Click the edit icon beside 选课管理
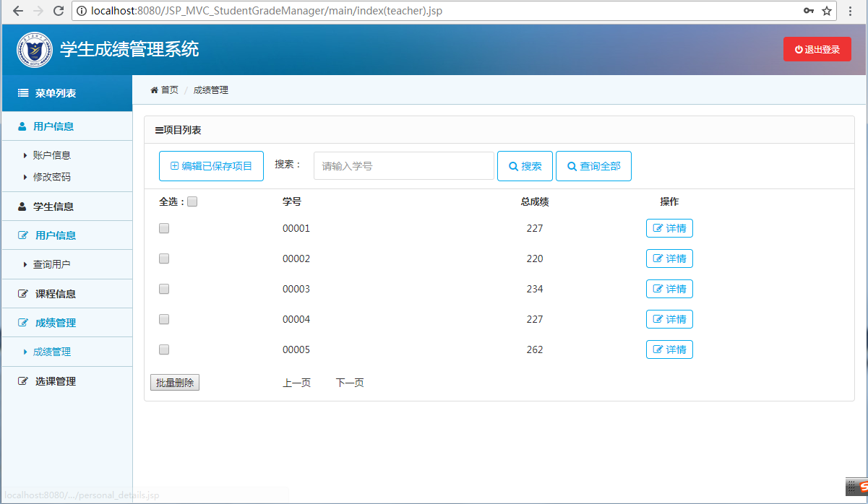 point(22,381)
